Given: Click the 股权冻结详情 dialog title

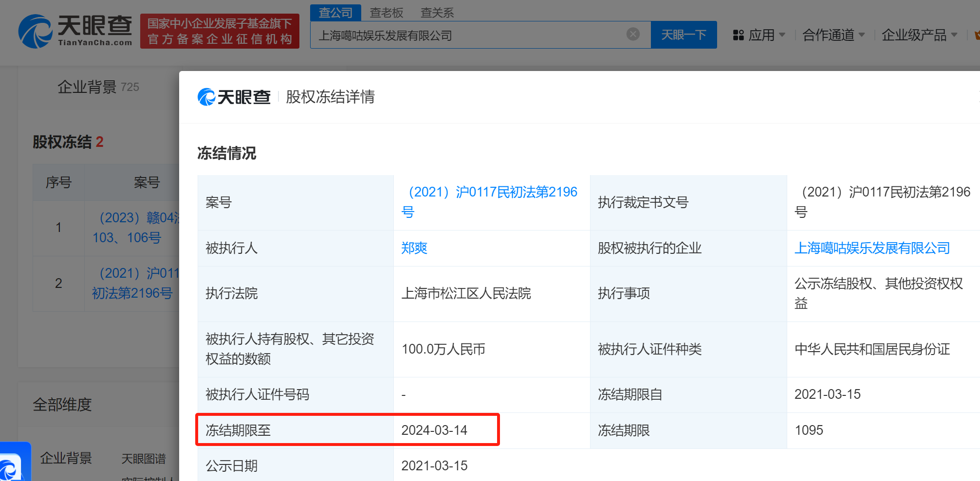Looking at the screenshot, I should click(330, 97).
